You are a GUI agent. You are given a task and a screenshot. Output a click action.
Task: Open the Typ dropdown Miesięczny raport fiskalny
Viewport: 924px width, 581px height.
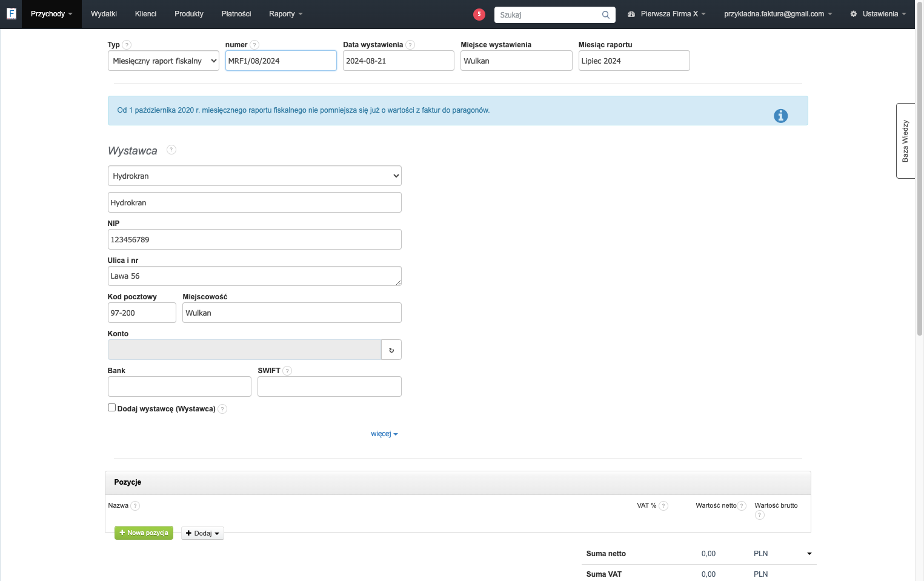pyautogui.click(x=164, y=61)
